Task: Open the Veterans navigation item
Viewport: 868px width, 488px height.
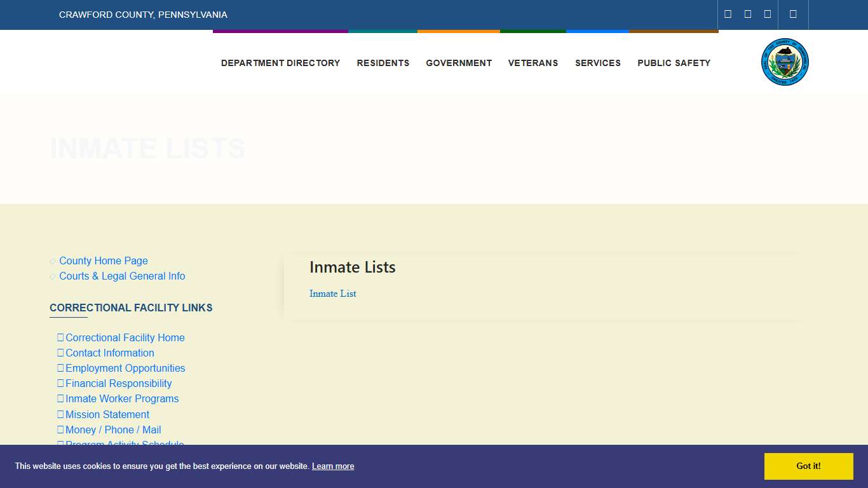Action: point(533,63)
